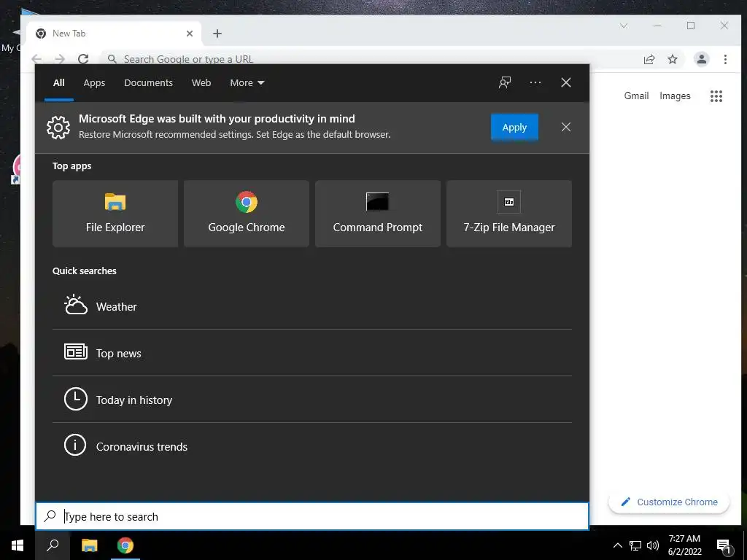Open search panel options ellipsis menu

tap(535, 82)
